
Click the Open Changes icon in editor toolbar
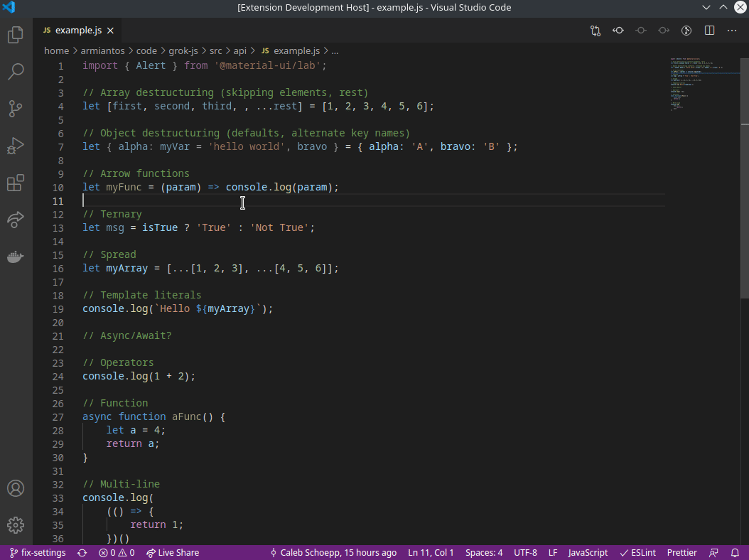(x=596, y=31)
